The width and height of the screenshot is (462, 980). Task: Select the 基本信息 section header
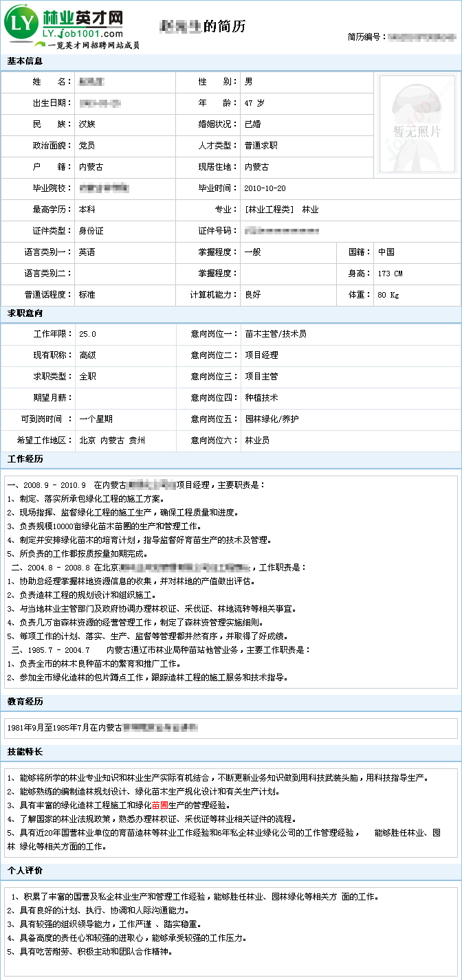[25, 61]
